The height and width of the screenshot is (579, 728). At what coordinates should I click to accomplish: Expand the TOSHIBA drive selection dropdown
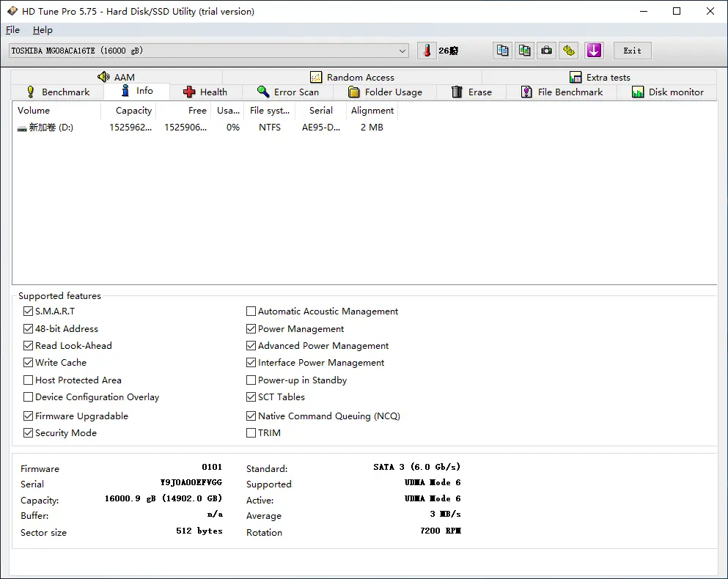402,51
